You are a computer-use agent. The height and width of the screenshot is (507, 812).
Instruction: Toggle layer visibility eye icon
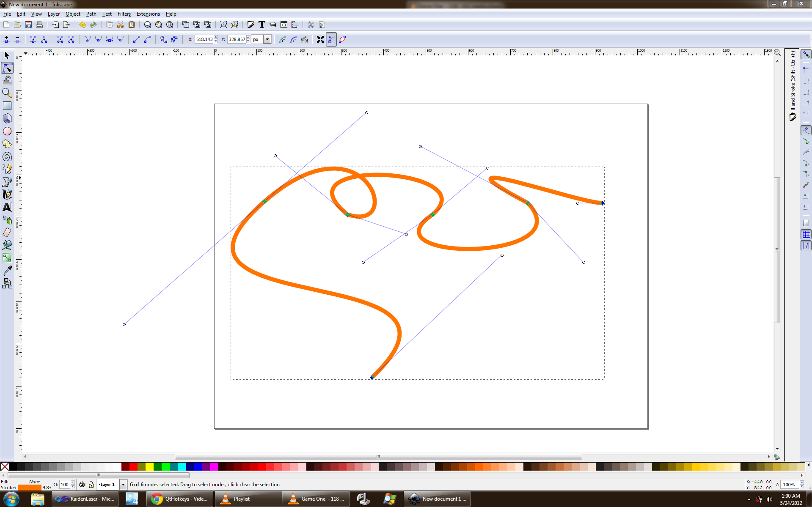pos(82,485)
